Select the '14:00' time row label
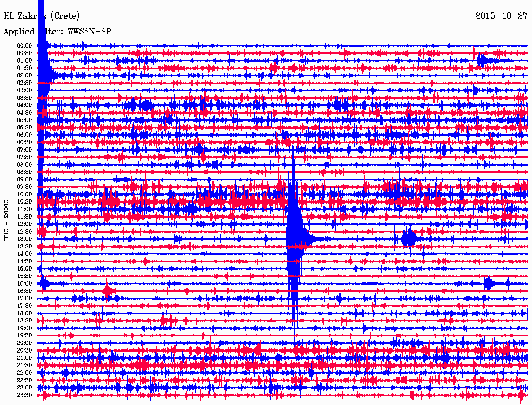 click(x=24, y=254)
